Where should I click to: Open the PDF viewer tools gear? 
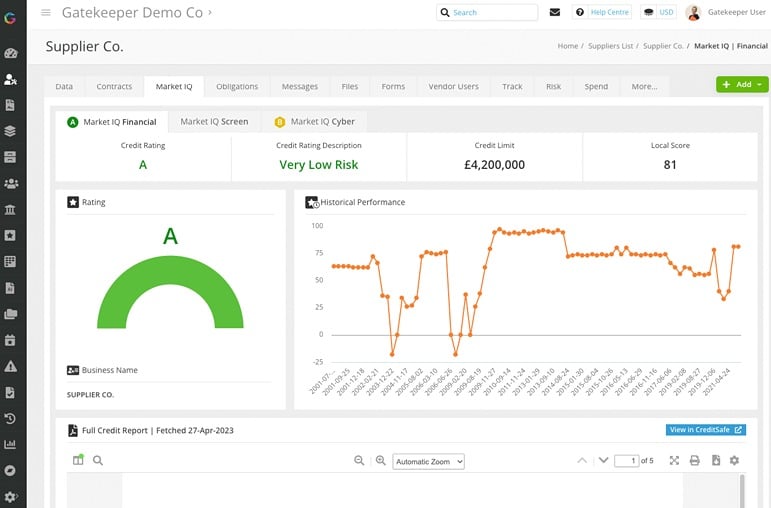pos(735,461)
